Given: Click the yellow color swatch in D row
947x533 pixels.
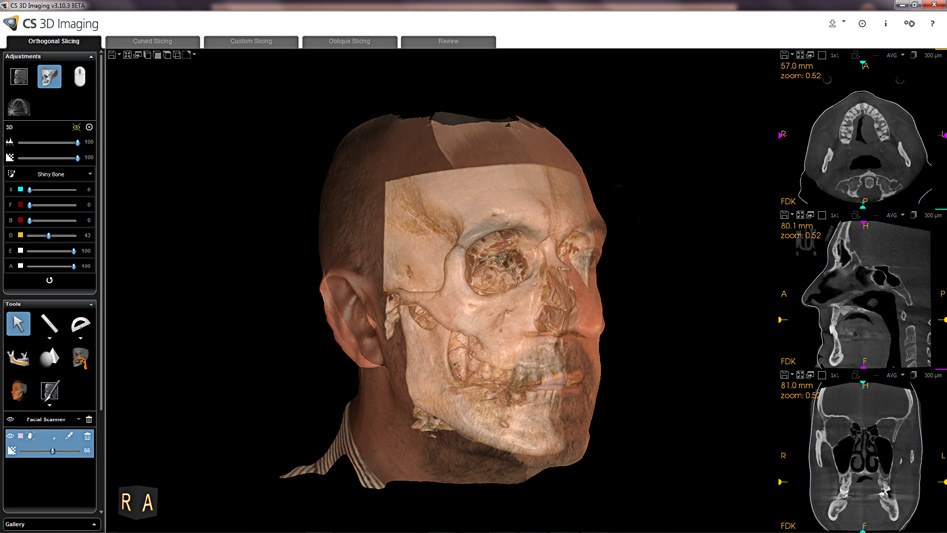Looking at the screenshot, I should coord(21,235).
